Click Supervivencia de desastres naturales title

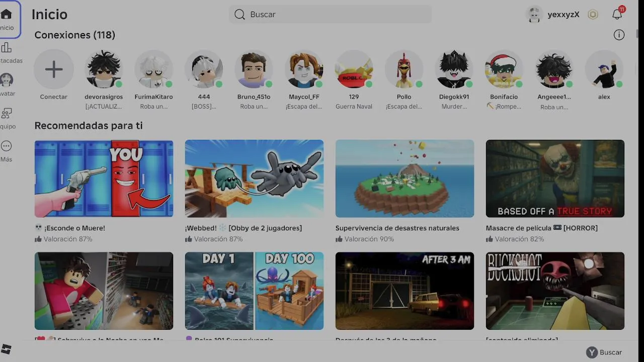point(397,228)
